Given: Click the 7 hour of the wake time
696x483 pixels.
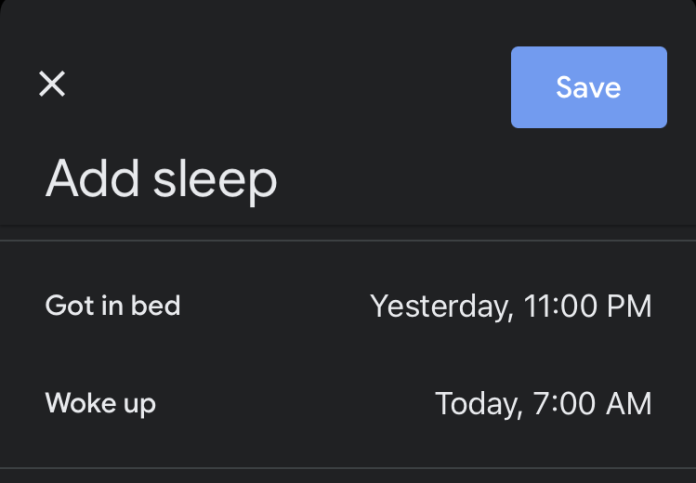Looking at the screenshot, I should [543, 404].
